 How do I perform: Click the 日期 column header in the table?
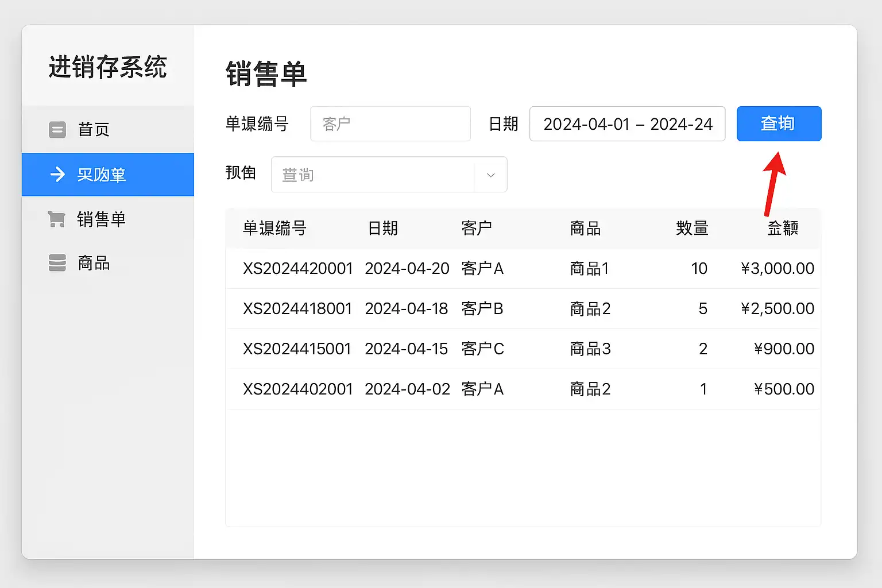383,229
